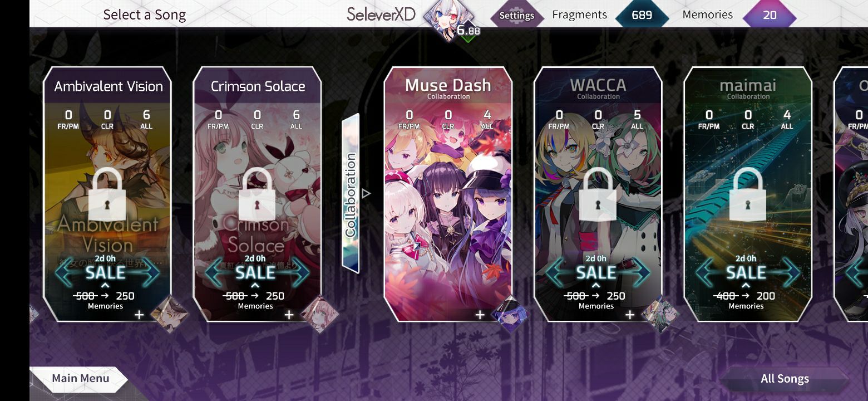Click the partner diamond icon on Muse Dash pack
The width and height of the screenshot is (868, 401).
(x=509, y=315)
